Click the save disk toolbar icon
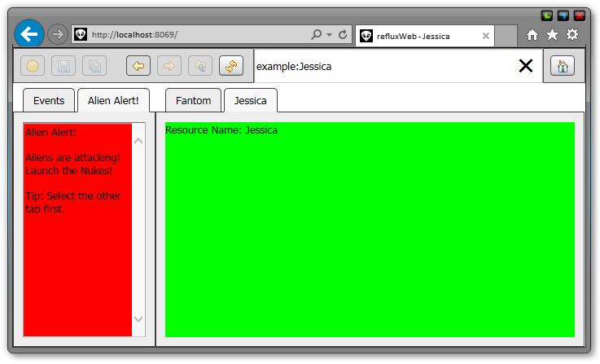 64,66
